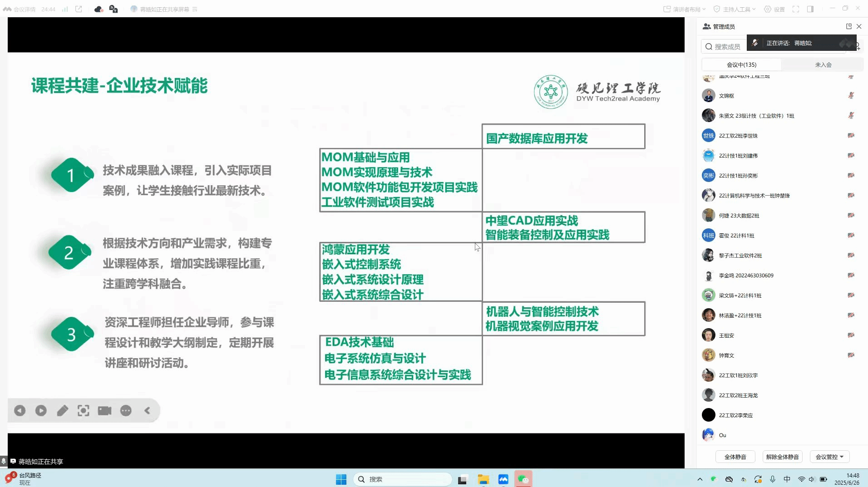Viewport: 868px width, 487px height.
Task: Select the 会议中(135) tab
Action: [741, 65]
